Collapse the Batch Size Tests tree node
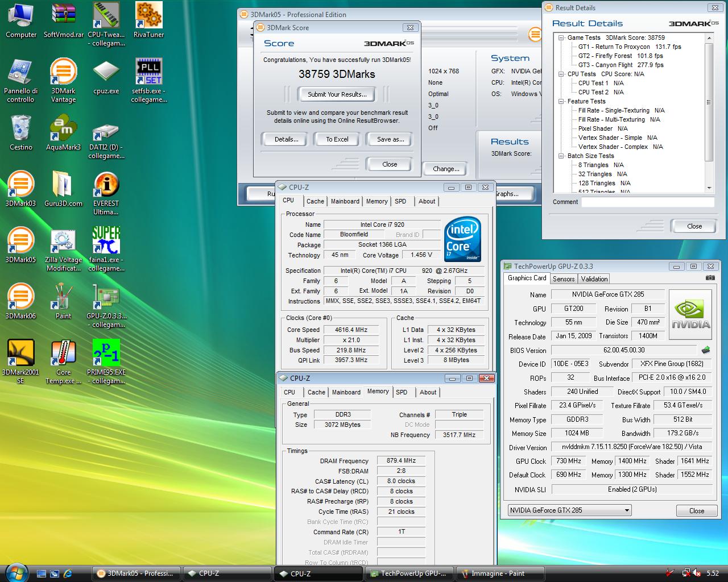This screenshot has height=582, width=728. (x=561, y=156)
